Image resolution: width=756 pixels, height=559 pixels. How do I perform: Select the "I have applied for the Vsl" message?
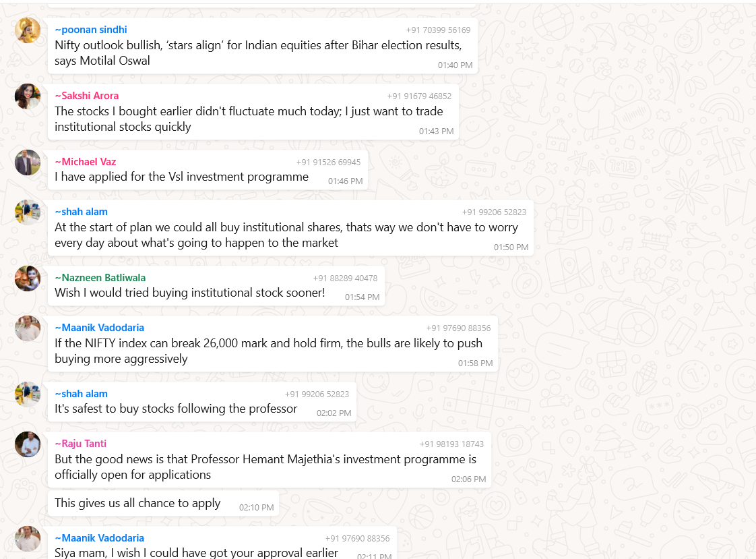(181, 177)
